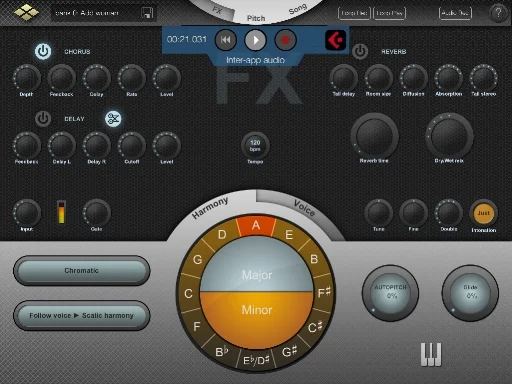
Task: Click the Room size knob
Action: pyautogui.click(x=378, y=78)
